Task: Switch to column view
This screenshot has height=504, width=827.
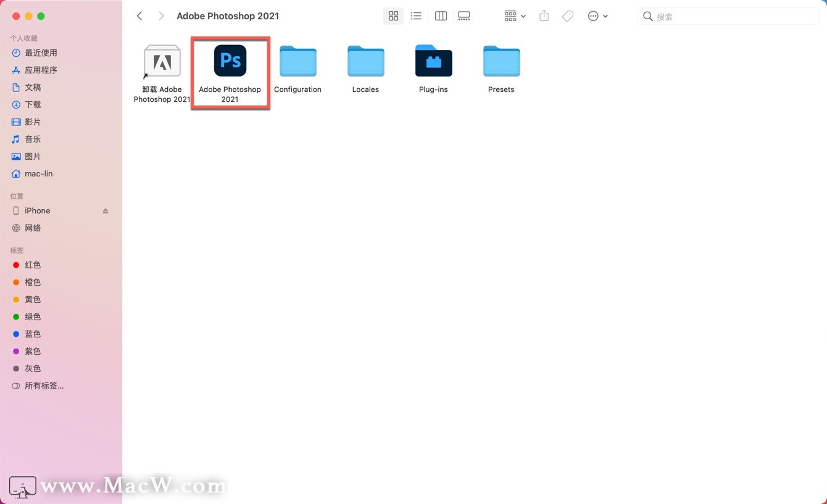Action: pyautogui.click(x=441, y=16)
